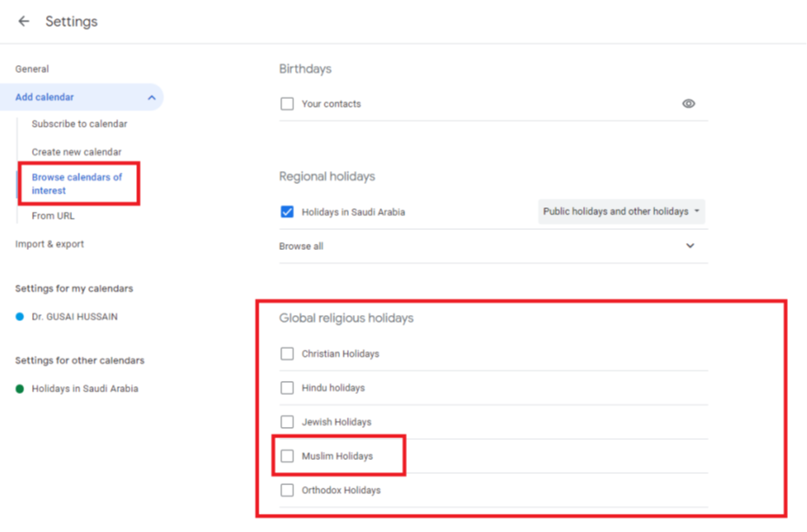This screenshot has height=532, width=807.
Task: Select the Hindu holidays checkbox
Action: (287, 388)
